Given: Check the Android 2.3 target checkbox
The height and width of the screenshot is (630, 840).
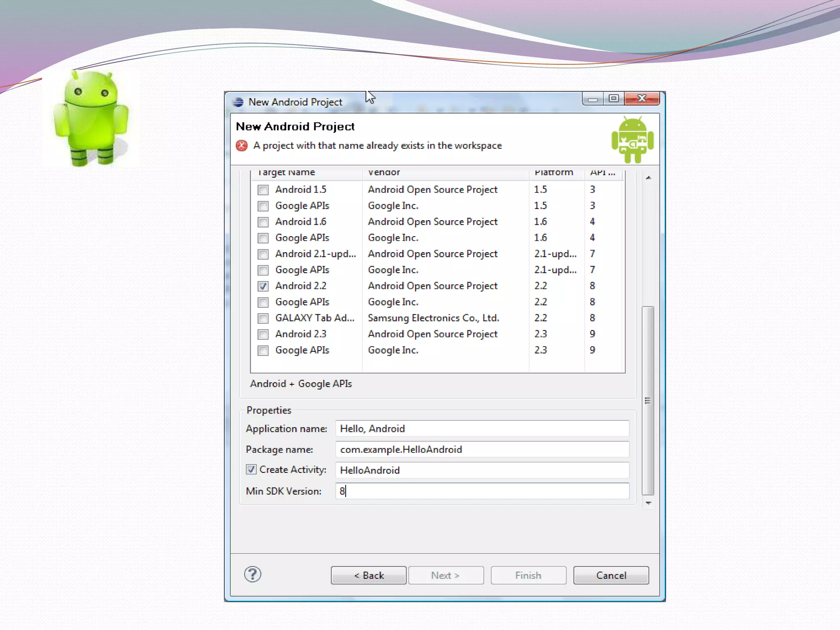Looking at the screenshot, I should click(263, 334).
